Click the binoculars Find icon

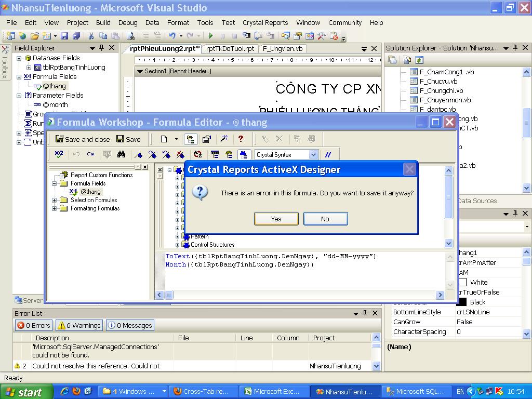click(121, 155)
